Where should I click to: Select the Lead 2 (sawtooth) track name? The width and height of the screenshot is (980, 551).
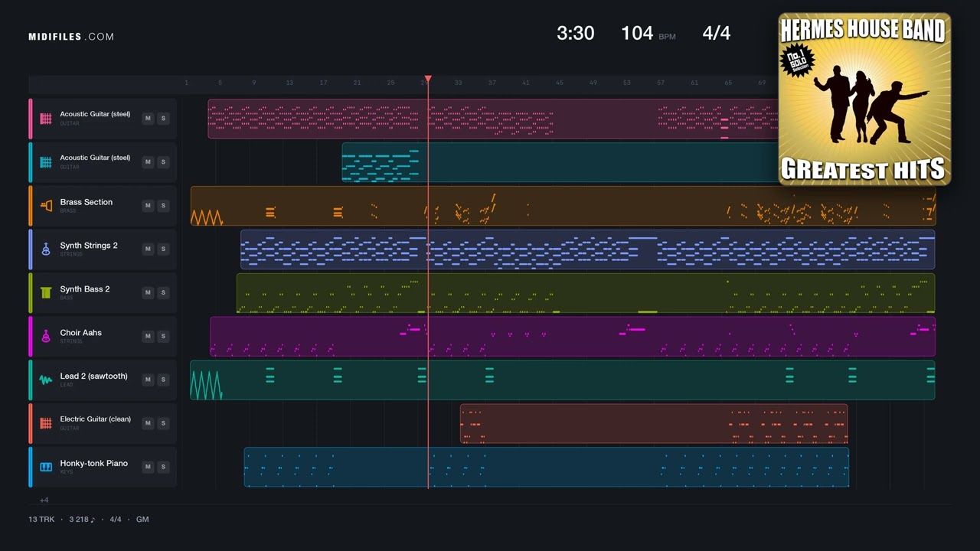(94, 377)
